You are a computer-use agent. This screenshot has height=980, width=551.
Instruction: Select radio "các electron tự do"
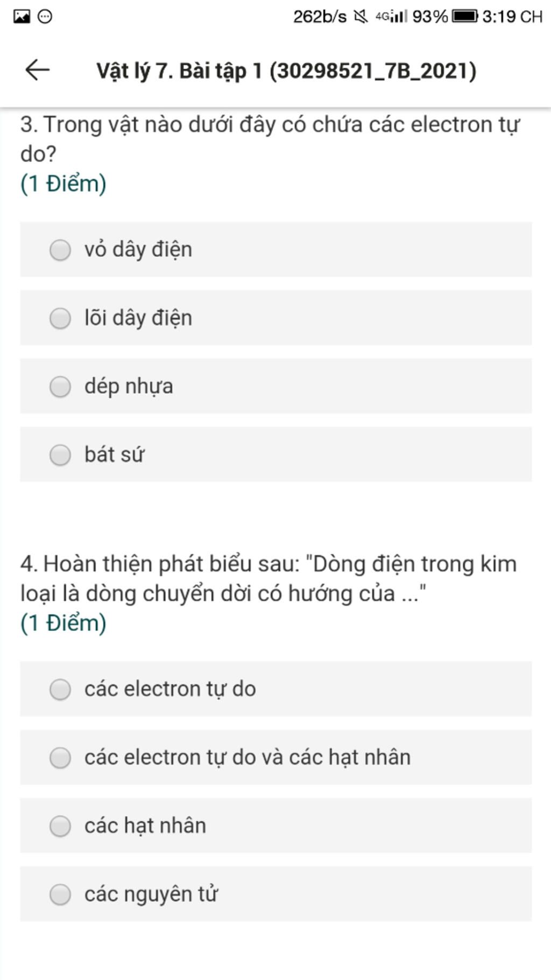point(60,689)
